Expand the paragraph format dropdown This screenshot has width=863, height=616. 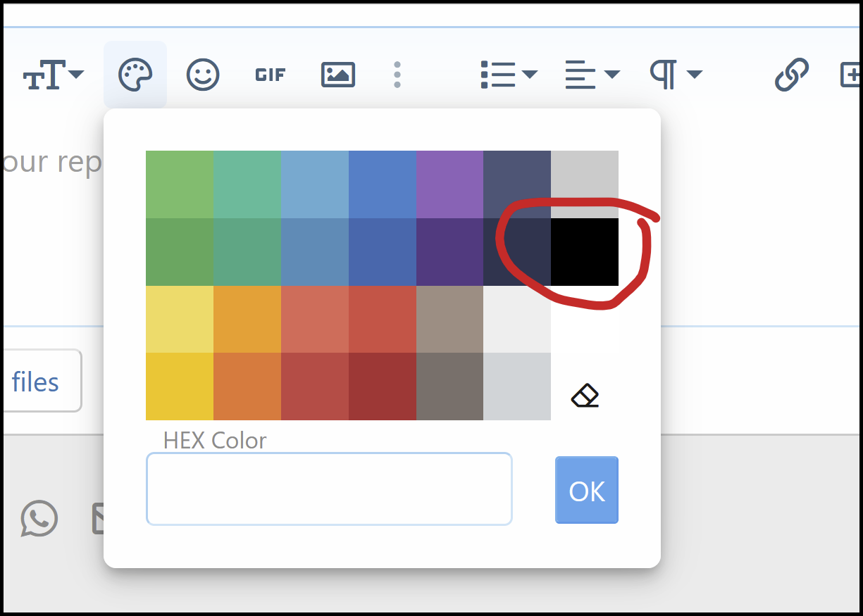[x=676, y=75]
